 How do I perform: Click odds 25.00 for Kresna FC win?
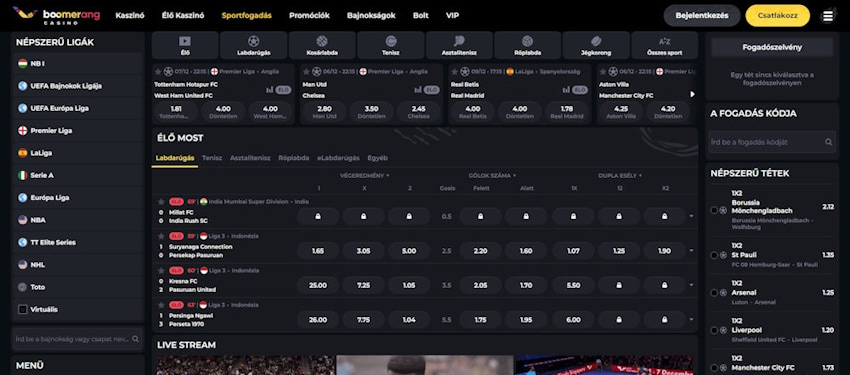(318, 286)
